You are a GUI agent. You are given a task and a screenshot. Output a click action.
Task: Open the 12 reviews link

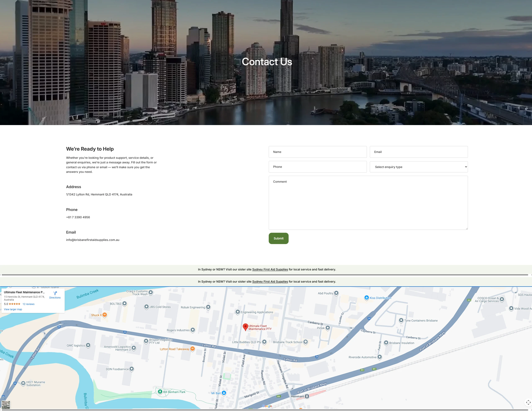pyautogui.click(x=28, y=304)
